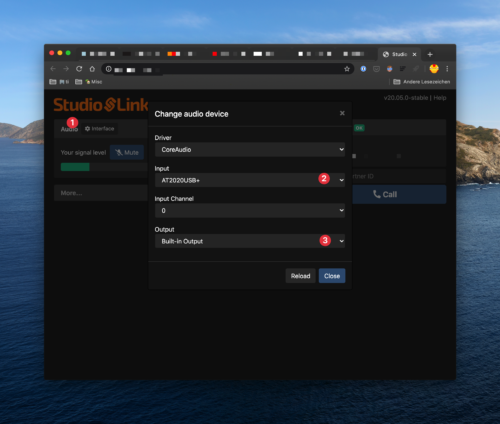Toggle the Mute microphone button
The image size is (500, 424).
127,152
